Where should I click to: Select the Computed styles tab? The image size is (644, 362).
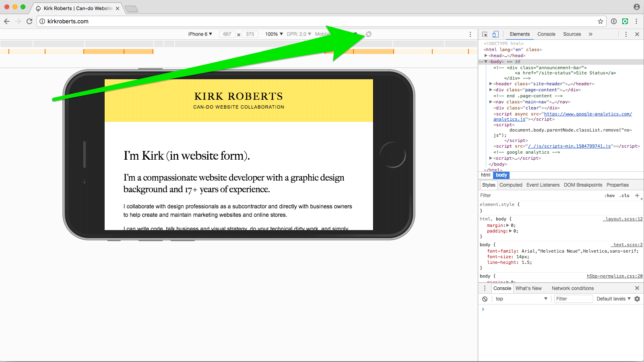tap(511, 185)
